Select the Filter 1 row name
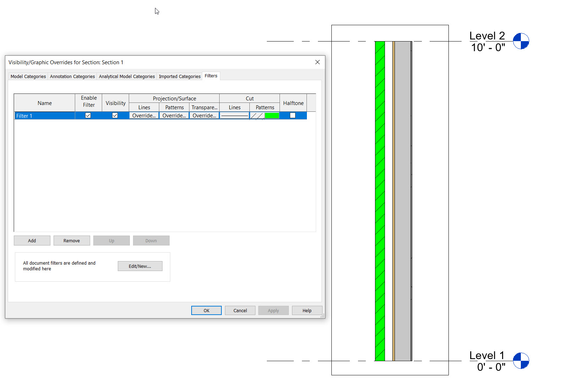 point(45,116)
